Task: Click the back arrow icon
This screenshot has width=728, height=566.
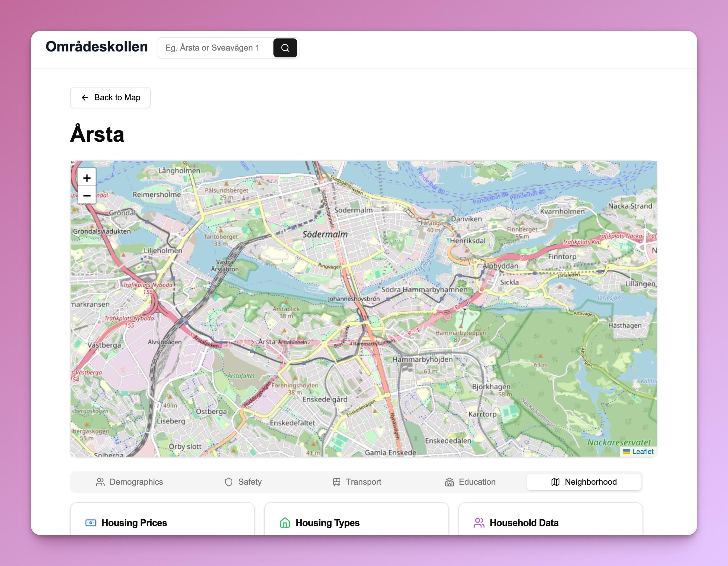Action: (x=85, y=98)
